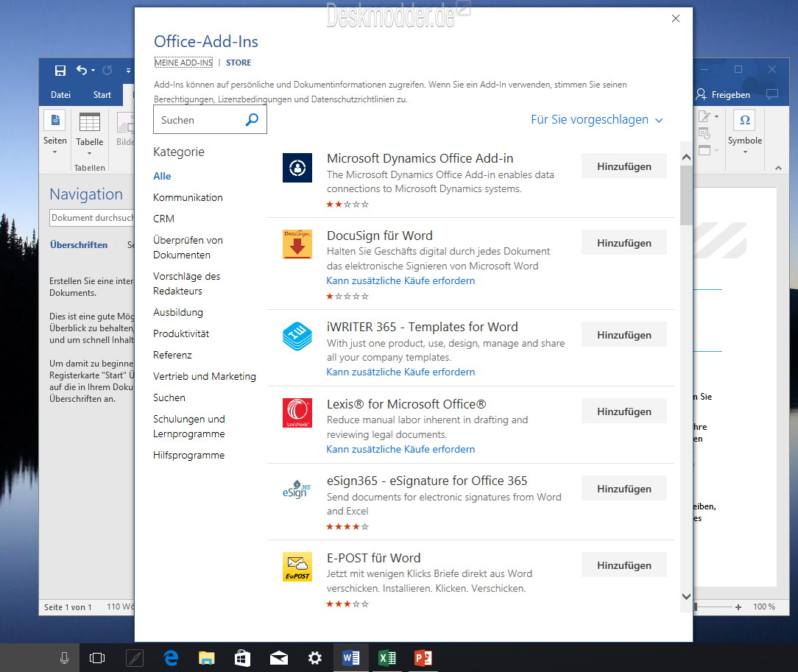
Task: Open the Seiten page icon in ribbon
Action: click(55, 121)
